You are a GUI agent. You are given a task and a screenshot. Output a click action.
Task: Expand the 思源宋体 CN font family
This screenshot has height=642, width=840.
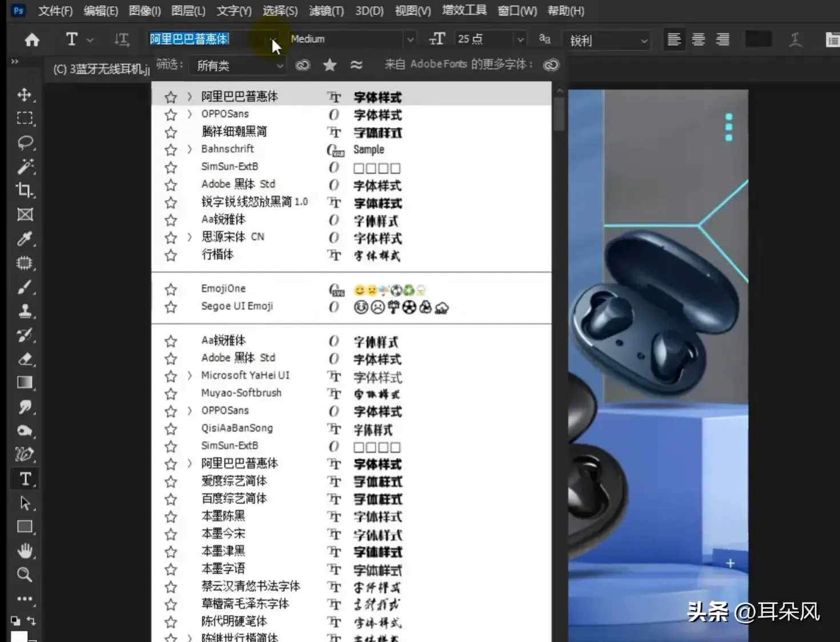(x=190, y=237)
